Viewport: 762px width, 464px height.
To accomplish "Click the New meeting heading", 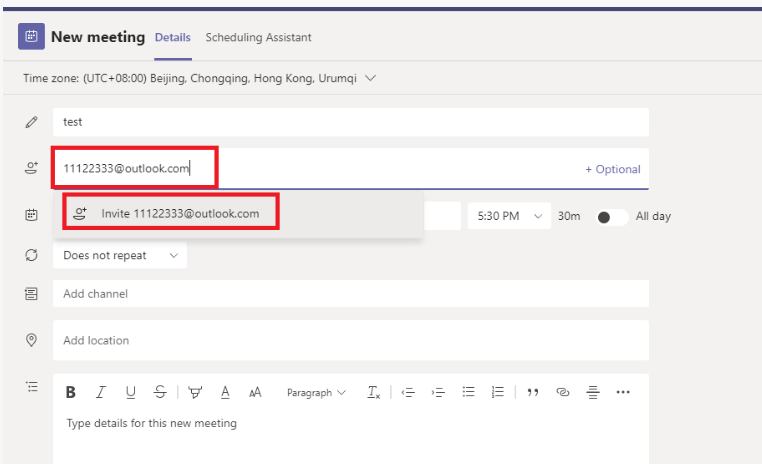I will pos(98,37).
